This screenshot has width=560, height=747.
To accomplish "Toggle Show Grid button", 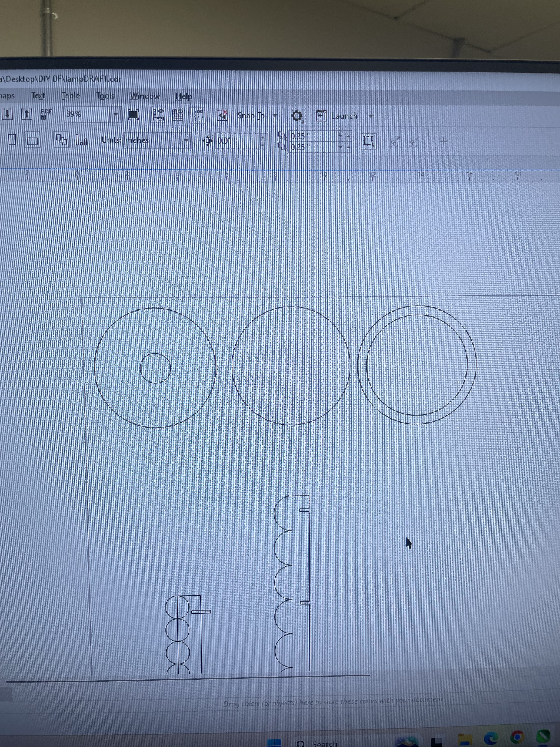I will [178, 115].
